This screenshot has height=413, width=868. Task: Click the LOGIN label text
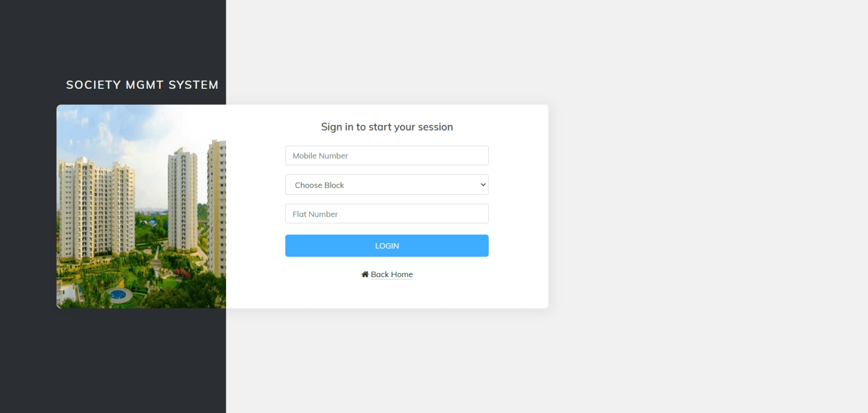(387, 246)
